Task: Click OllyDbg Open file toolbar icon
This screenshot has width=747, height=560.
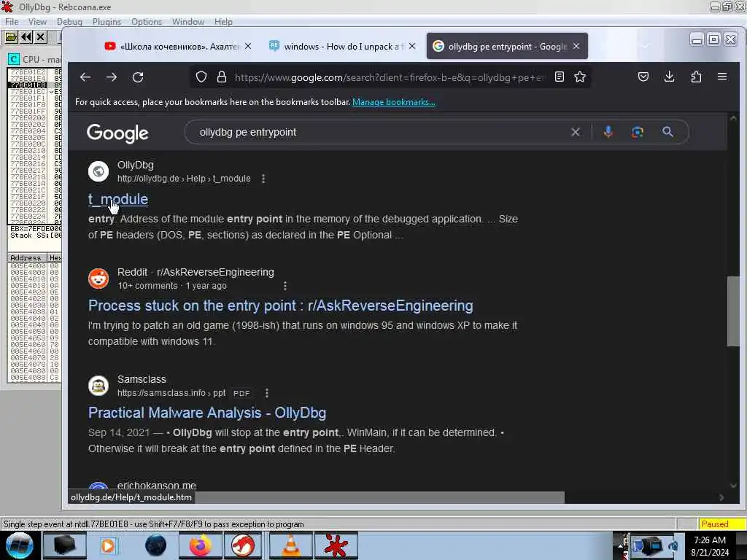Action: coord(11,36)
